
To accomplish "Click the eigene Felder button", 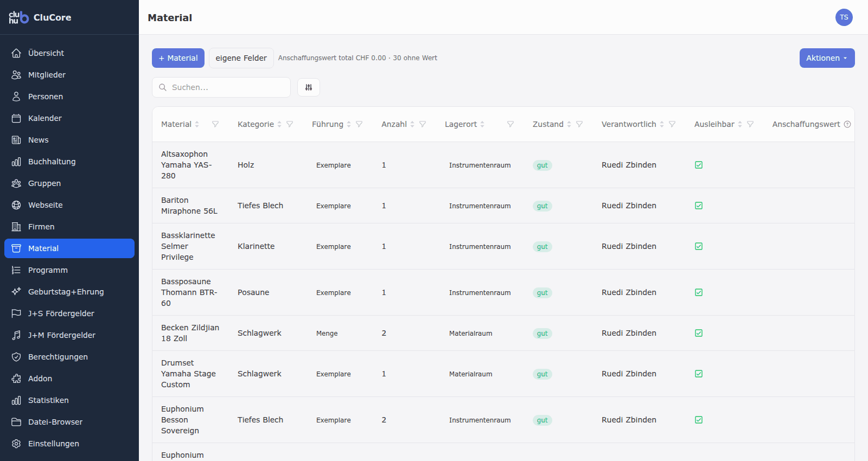I will [x=241, y=58].
